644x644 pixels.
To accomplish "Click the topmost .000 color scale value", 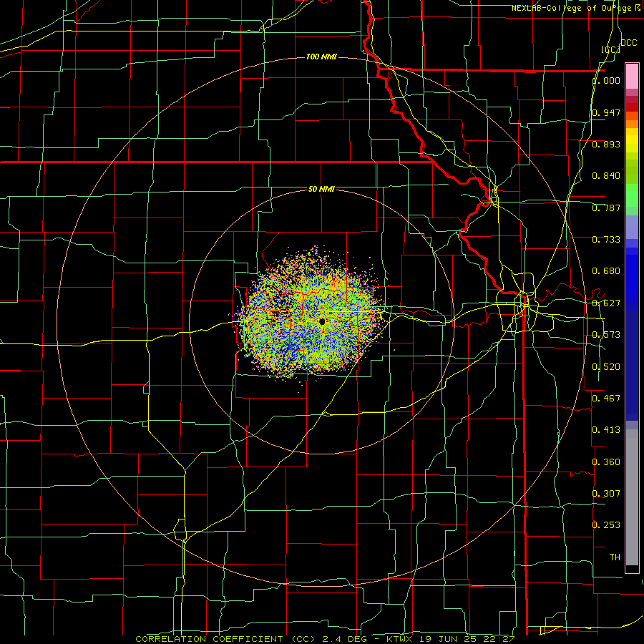I will click(606, 81).
